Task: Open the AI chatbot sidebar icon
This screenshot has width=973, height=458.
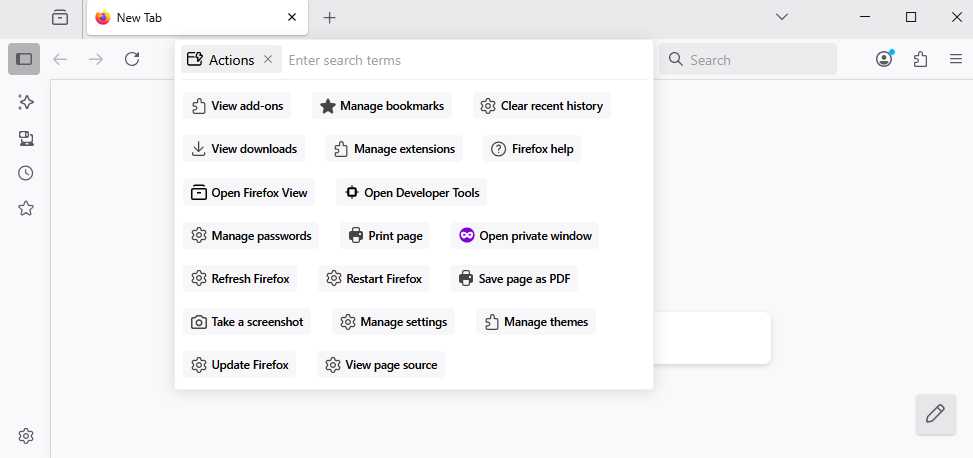Action: (x=26, y=102)
